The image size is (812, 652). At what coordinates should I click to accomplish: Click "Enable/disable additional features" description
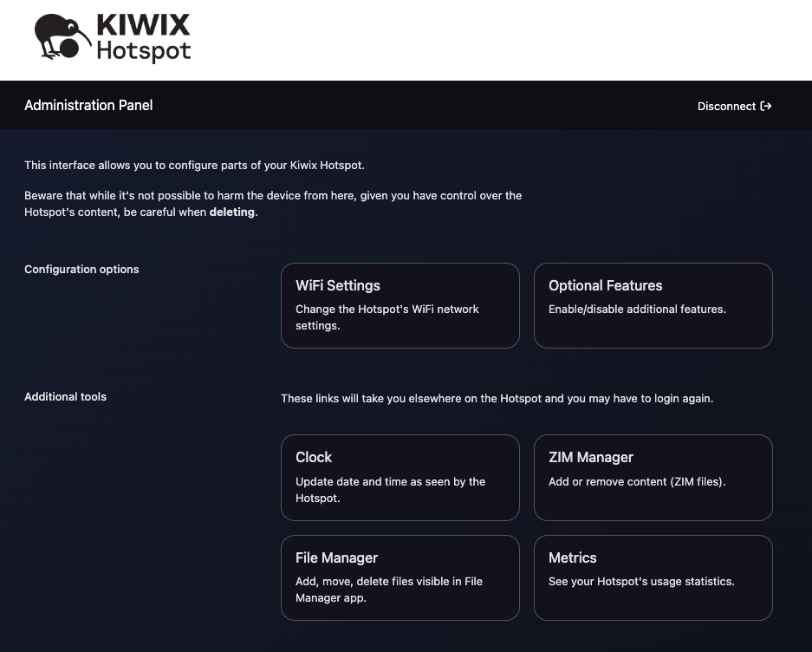pos(637,309)
